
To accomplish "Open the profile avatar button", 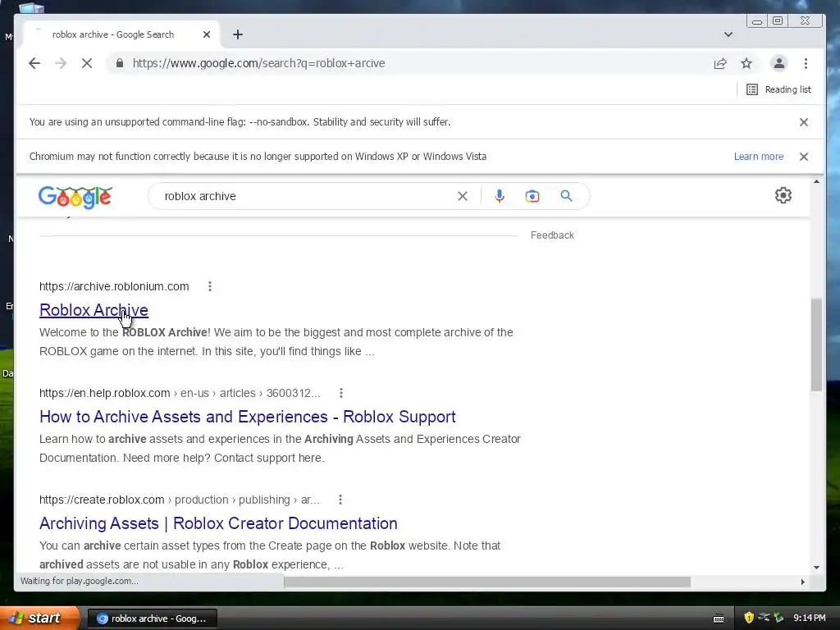I will [x=779, y=63].
